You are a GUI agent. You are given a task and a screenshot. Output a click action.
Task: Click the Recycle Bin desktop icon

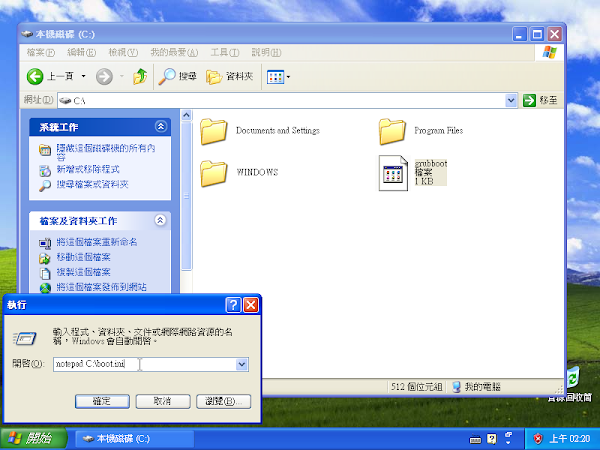point(572,377)
